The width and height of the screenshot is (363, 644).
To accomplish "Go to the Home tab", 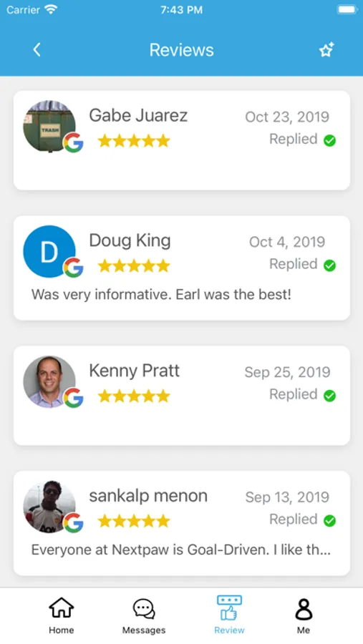I will (62, 615).
